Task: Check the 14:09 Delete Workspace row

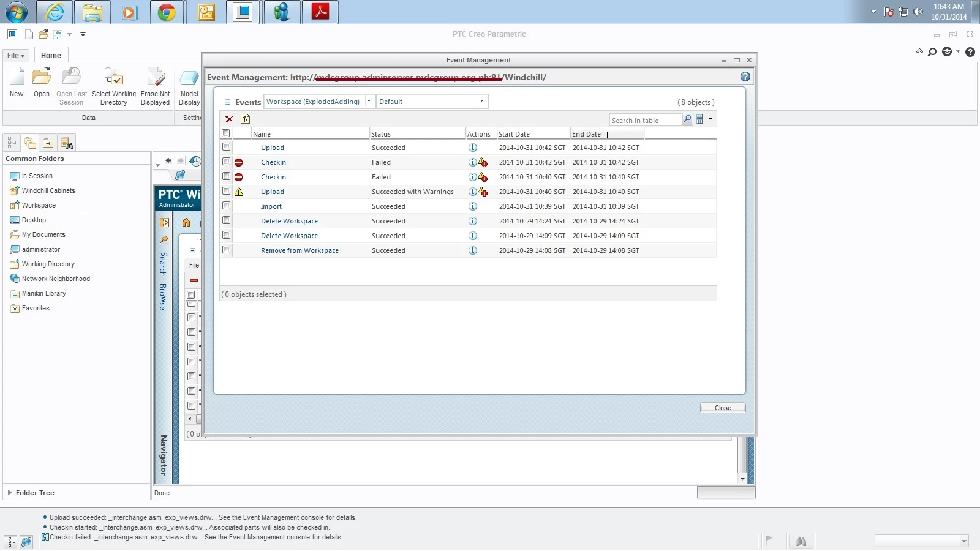Action: click(x=227, y=235)
